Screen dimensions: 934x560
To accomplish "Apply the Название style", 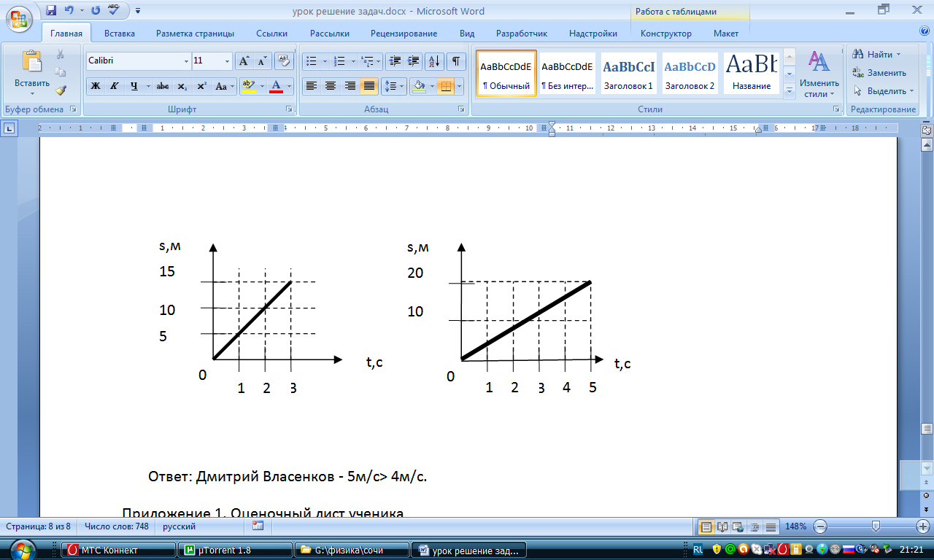I will pos(751,74).
